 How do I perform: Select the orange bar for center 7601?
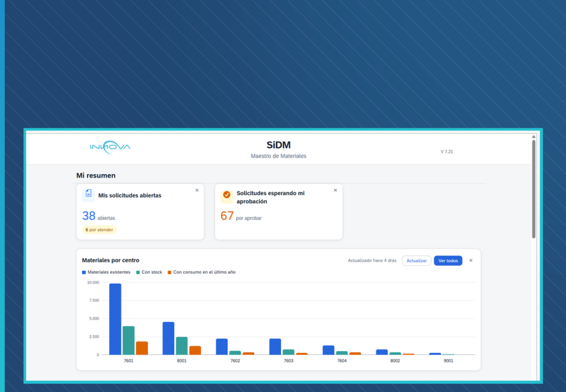point(142,348)
